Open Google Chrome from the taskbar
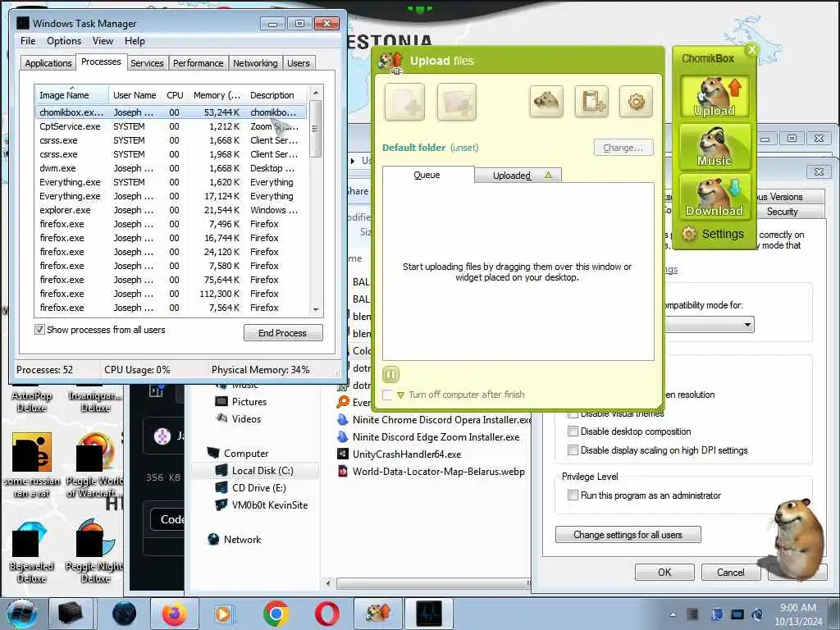 point(276,614)
